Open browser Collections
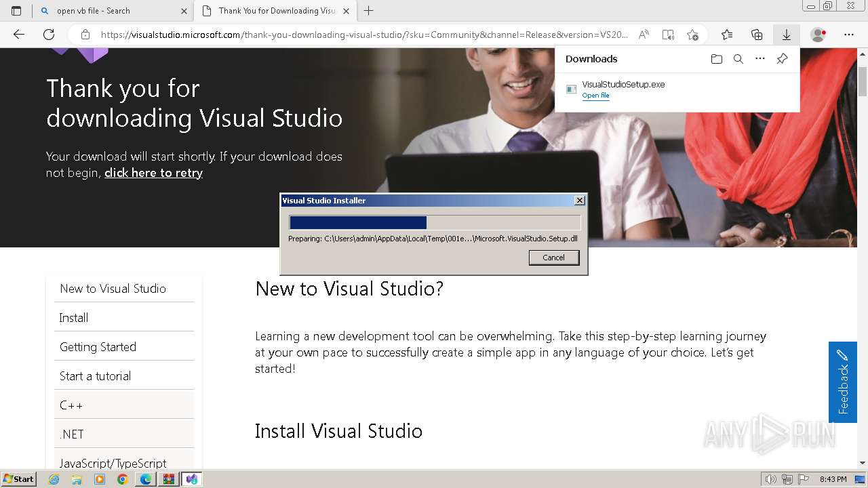Screen dimensions: 868x488 (x=757, y=35)
